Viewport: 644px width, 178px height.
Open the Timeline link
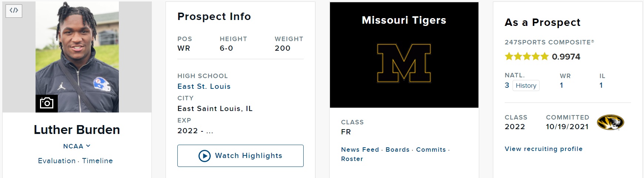point(97,161)
